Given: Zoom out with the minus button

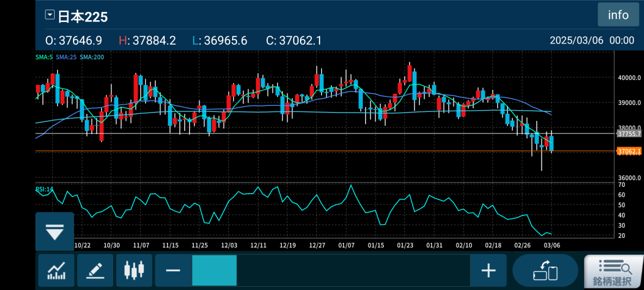Looking at the screenshot, I should pos(174,271).
